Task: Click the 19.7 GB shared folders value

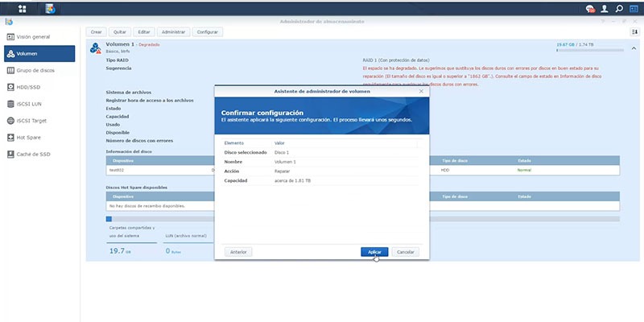Action: click(x=120, y=251)
